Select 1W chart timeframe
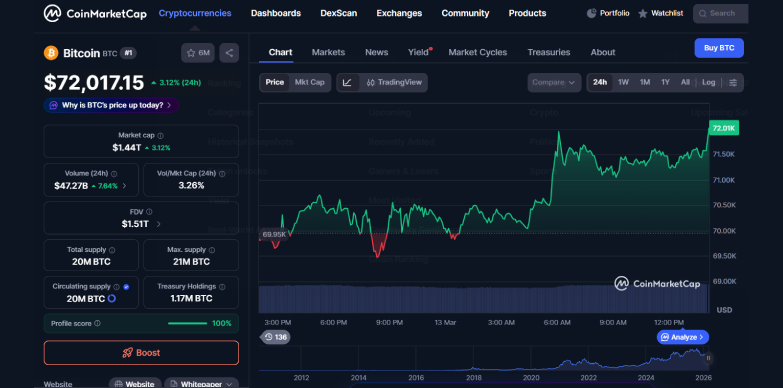The image size is (783, 388). (623, 82)
